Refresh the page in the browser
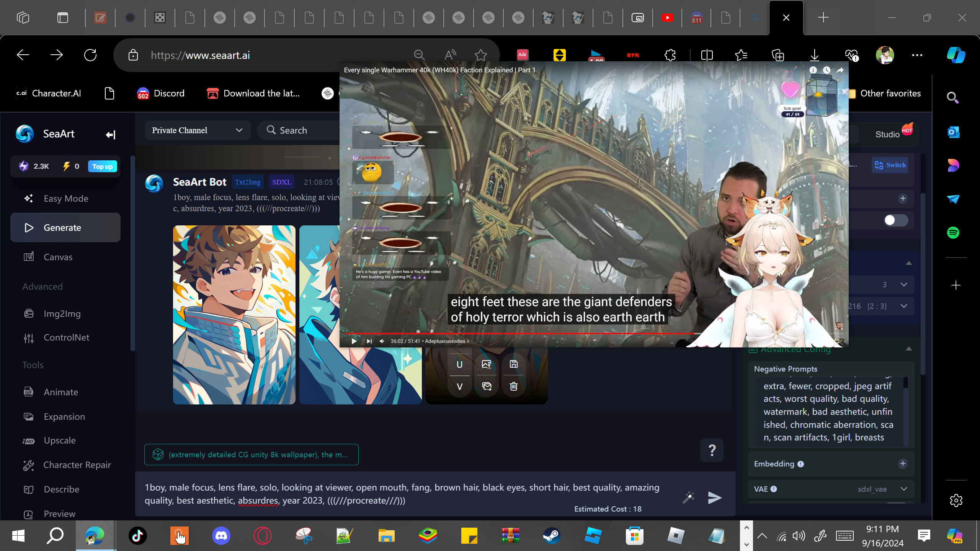This screenshot has width=980, height=551. [x=90, y=55]
